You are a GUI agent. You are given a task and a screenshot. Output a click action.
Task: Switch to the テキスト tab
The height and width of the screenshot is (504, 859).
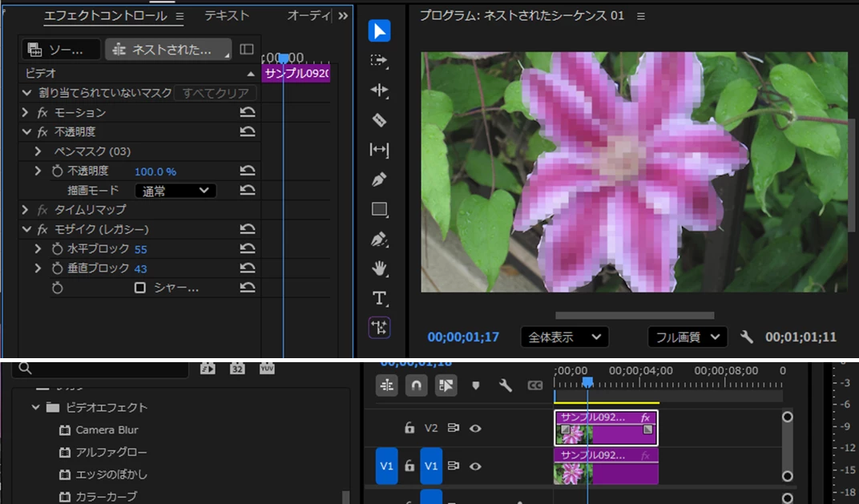(226, 16)
